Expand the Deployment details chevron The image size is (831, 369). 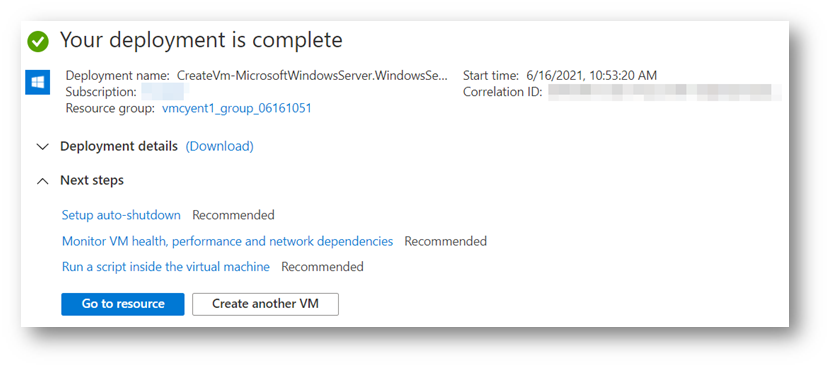[x=42, y=147]
